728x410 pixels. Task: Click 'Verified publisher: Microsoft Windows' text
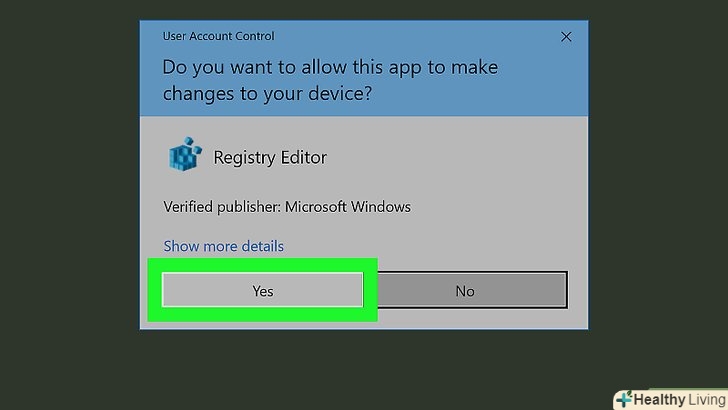[287, 207]
